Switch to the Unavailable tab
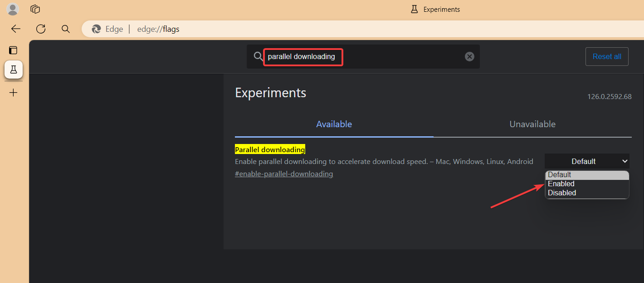 (x=532, y=124)
